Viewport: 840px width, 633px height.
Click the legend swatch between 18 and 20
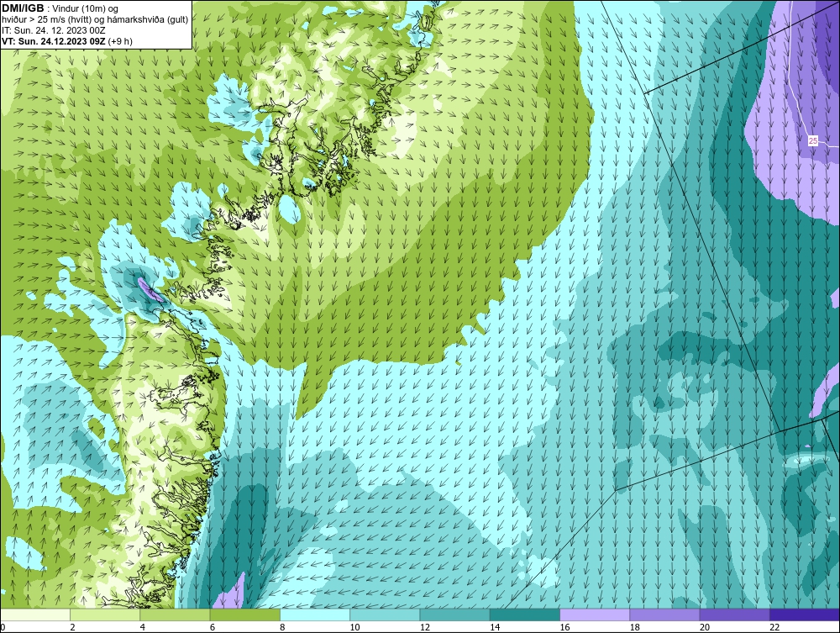[x=664, y=615]
